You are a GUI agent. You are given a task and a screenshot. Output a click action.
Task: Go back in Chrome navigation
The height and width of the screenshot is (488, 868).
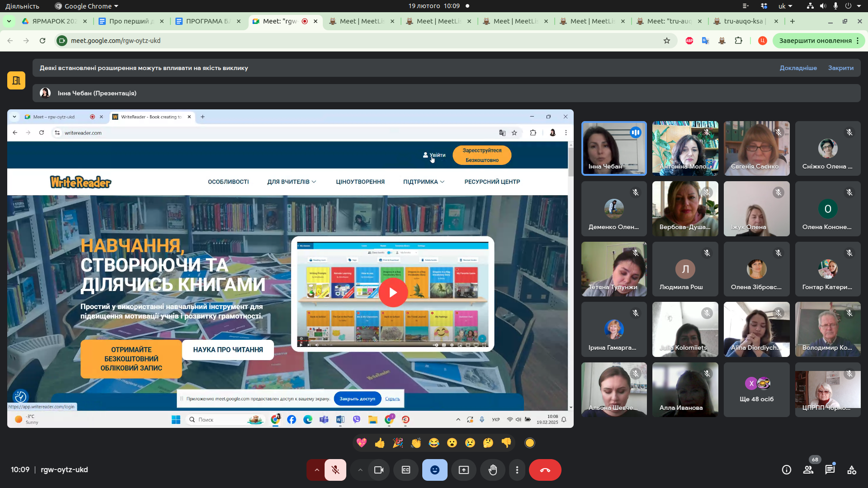tap(10, 41)
